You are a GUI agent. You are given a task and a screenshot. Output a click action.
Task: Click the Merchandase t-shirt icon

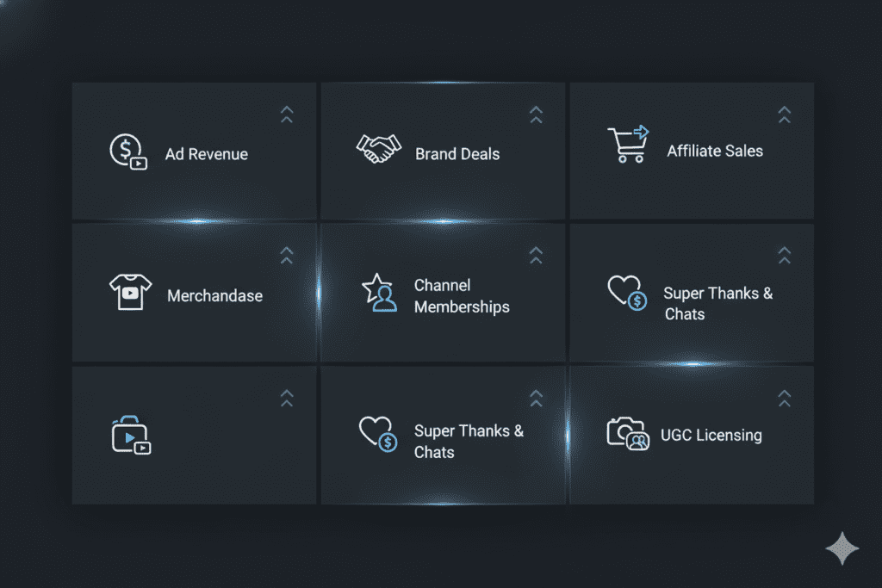tap(130, 292)
